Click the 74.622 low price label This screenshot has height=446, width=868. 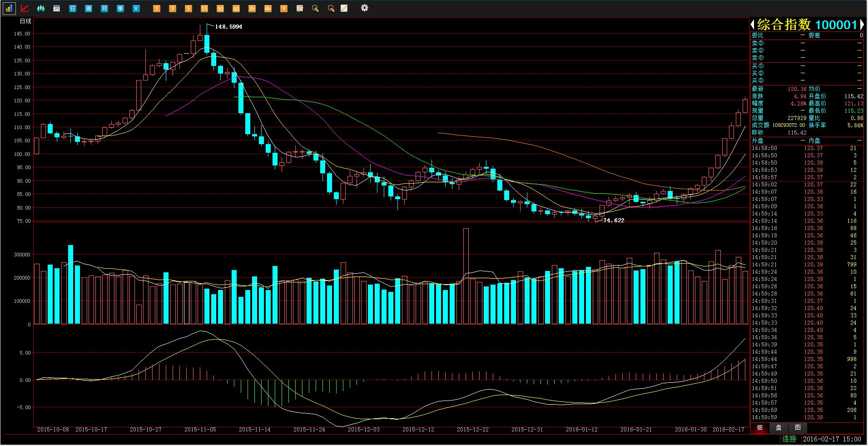(614, 220)
